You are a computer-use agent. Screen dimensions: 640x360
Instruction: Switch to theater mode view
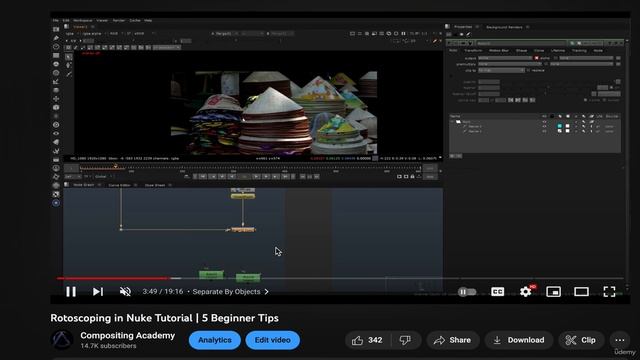[x=581, y=291]
